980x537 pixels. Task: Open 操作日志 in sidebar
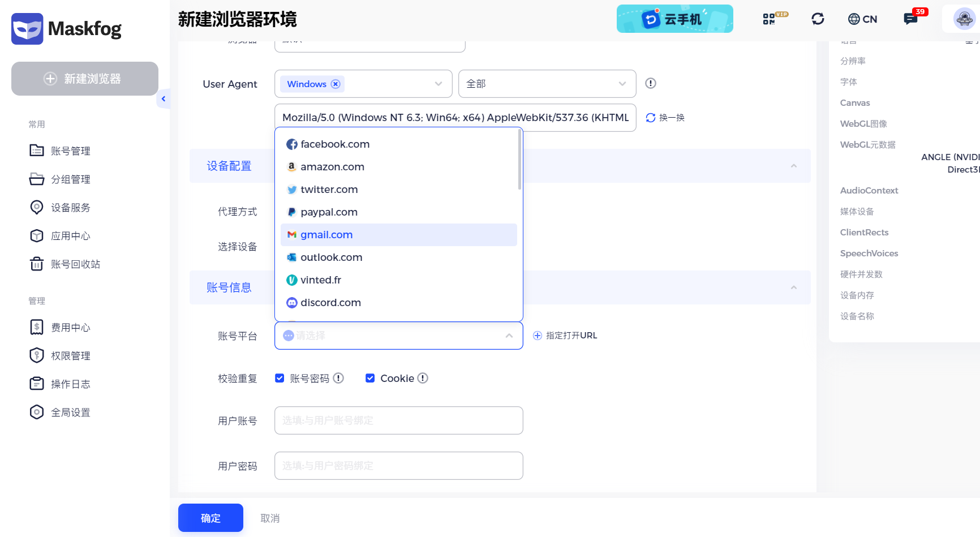click(59, 384)
